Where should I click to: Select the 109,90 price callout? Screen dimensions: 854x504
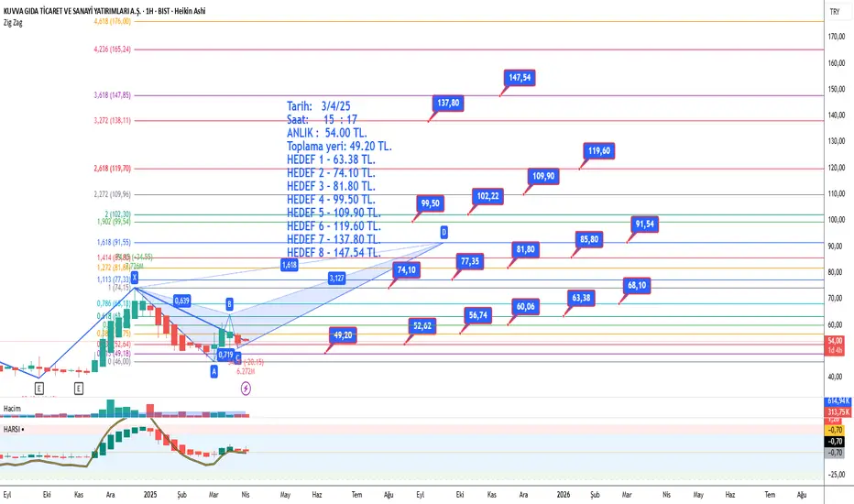(x=543, y=176)
